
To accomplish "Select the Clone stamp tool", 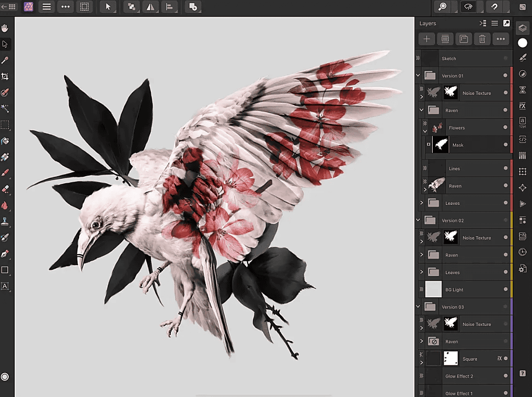I will pos(5,221).
